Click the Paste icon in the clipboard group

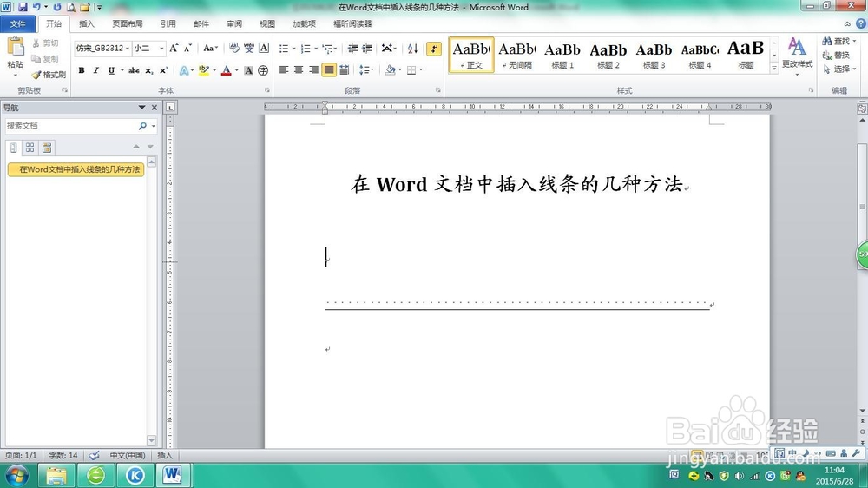(x=15, y=47)
